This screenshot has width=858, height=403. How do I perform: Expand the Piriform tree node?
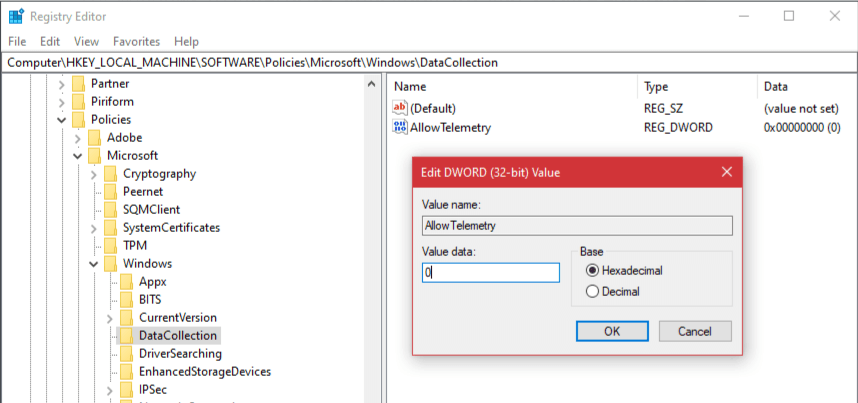click(x=62, y=102)
